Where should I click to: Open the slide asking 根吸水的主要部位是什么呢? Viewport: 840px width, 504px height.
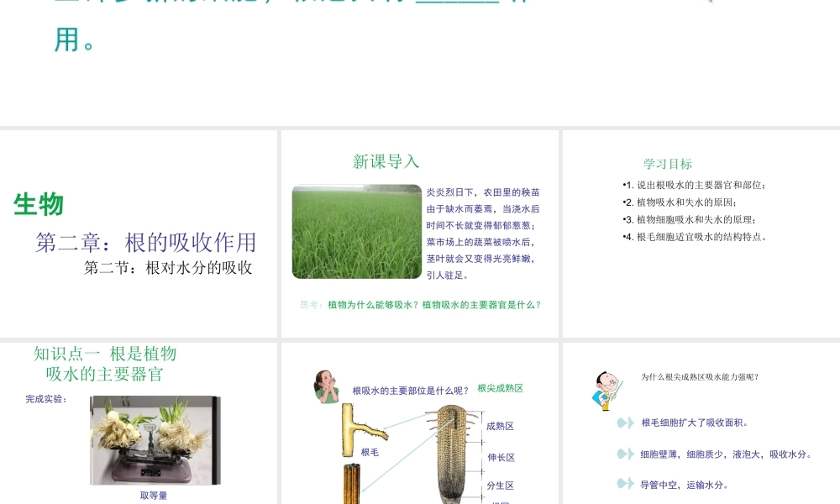(x=419, y=423)
